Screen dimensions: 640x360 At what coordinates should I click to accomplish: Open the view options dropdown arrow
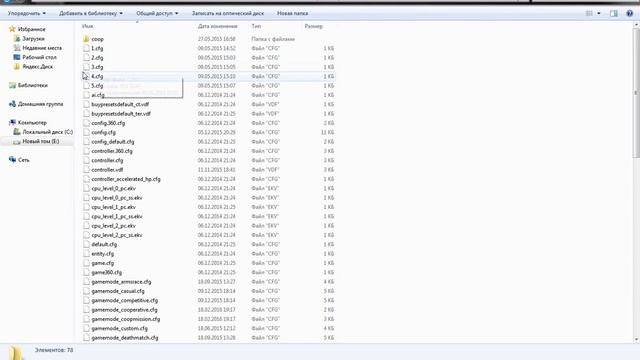click(x=599, y=13)
